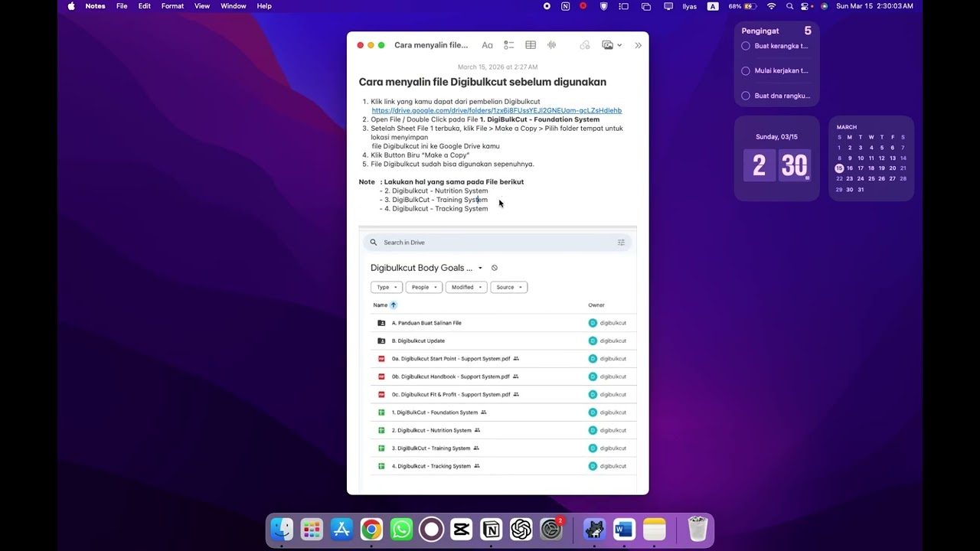Click the audio recording waveform icon
Screen dimensions: 980x551
coord(551,45)
